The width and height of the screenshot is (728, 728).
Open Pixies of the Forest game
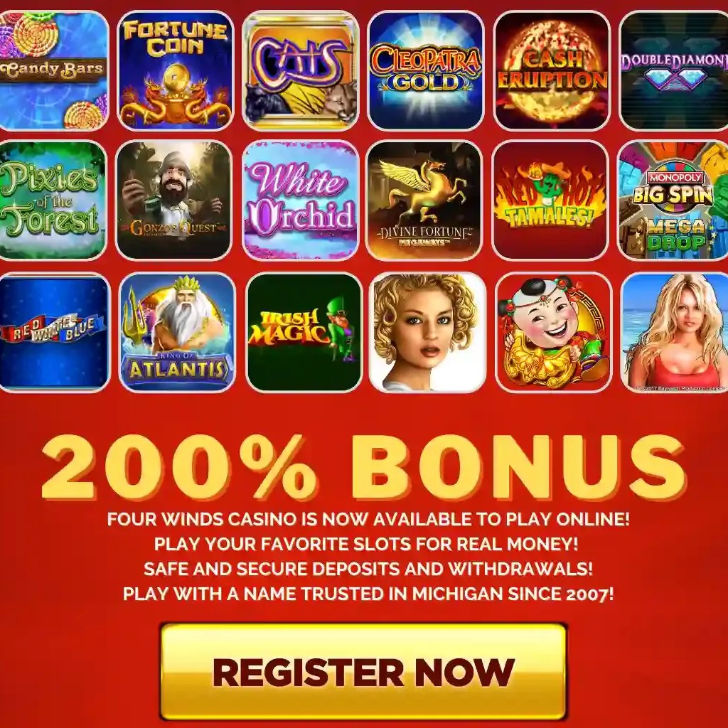[53, 200]
